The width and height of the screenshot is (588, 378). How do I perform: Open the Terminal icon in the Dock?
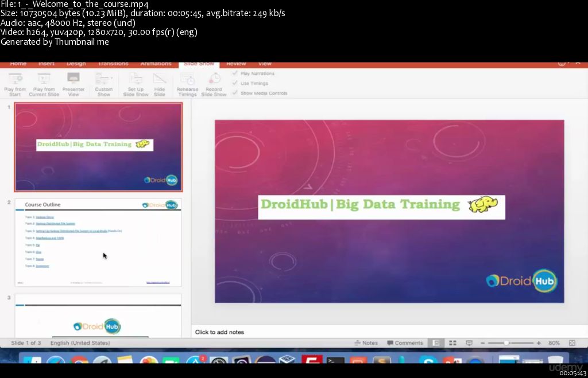pyautogui.click(x=335, y=360)
